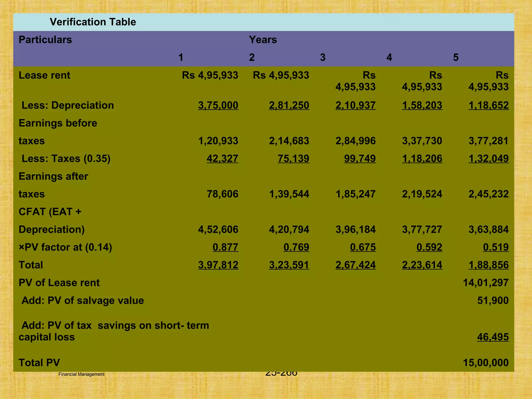
Task: Click tax value 1,32,049
Action: [x=489, y=158]
